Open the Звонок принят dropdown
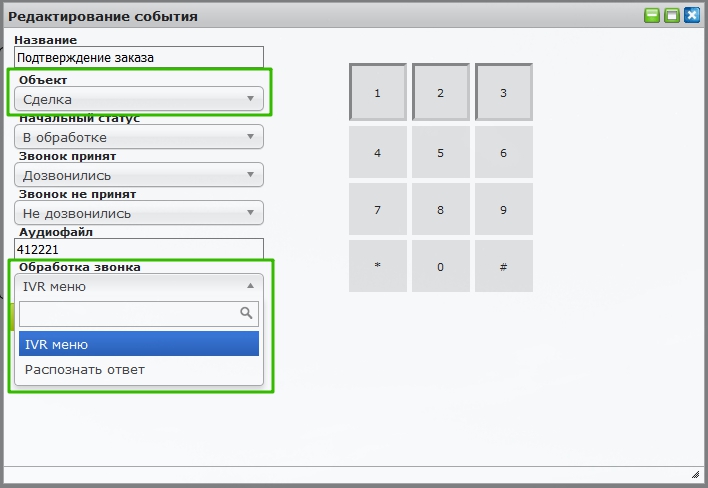 pyautogui.click(x=139, y=175)
